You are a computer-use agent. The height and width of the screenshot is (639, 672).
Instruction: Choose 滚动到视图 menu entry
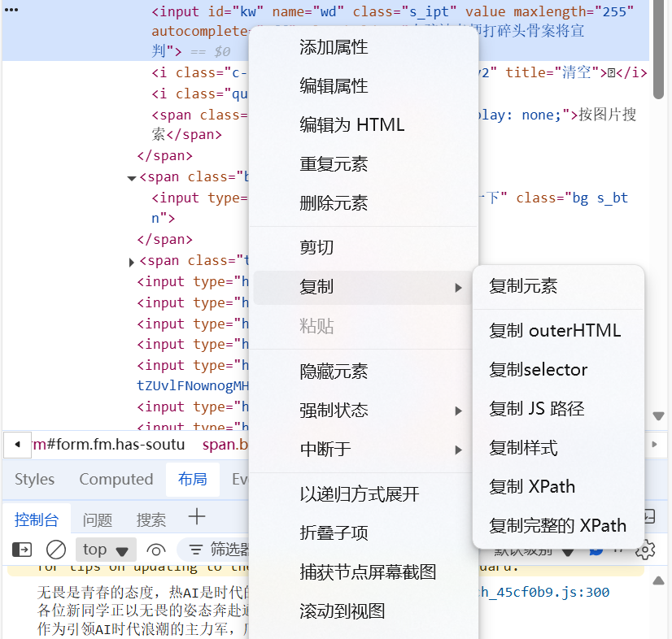pyautogui.click(x=363, y=611)
